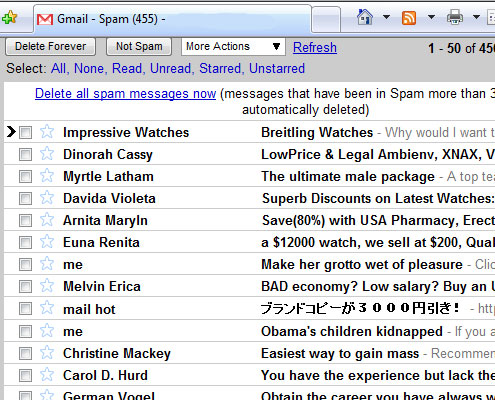Open 'Make her grotto wet of pleasure' message

[x=362, y=264]
